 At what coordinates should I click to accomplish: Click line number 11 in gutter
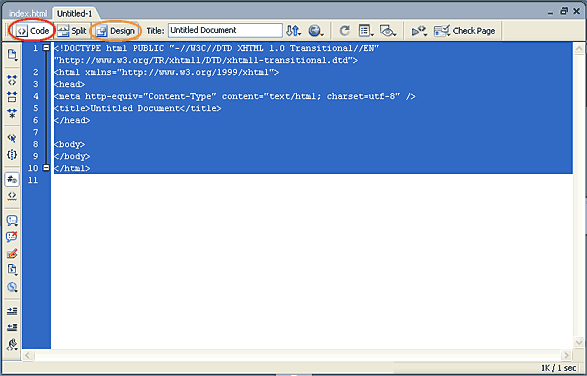(x=33, y=180)
